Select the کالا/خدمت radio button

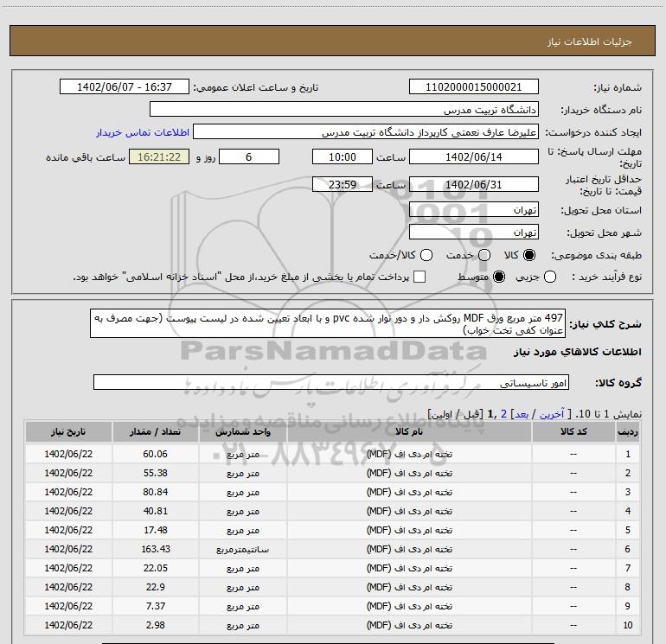(426, 255)
